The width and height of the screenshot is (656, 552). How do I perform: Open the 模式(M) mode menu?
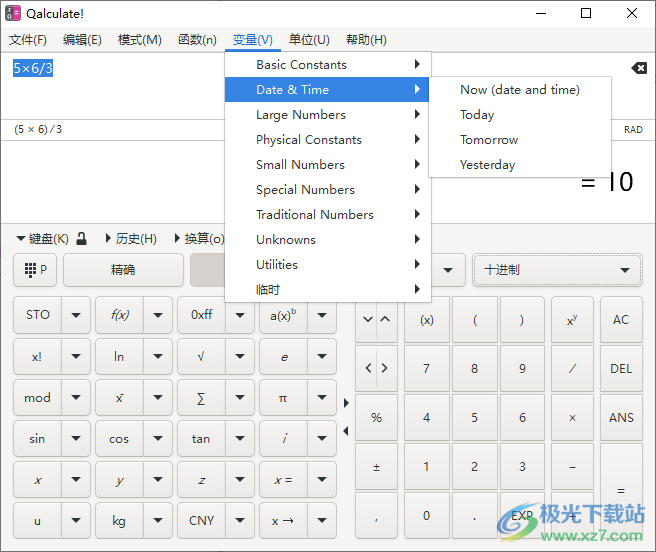click(140, 40)
